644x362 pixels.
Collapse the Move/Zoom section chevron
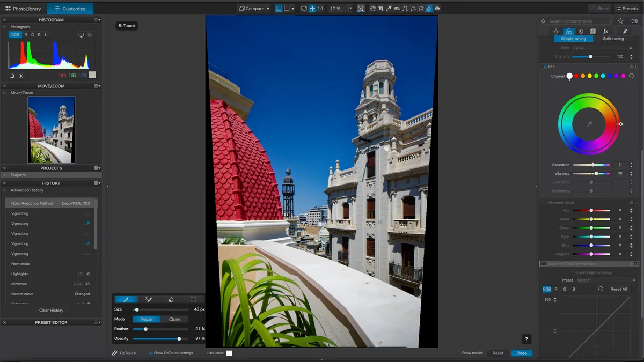[x=5, y=93]
